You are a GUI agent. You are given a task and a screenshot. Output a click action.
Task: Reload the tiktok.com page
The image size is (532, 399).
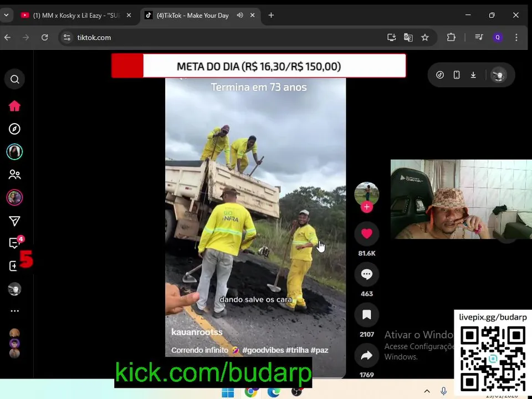44,37
